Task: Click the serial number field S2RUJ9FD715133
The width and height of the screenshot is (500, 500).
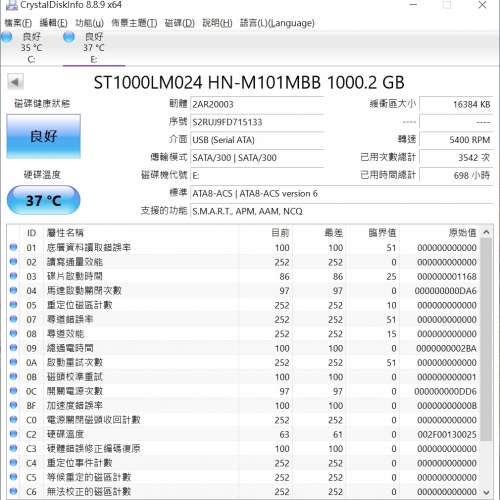Action: 257,122
